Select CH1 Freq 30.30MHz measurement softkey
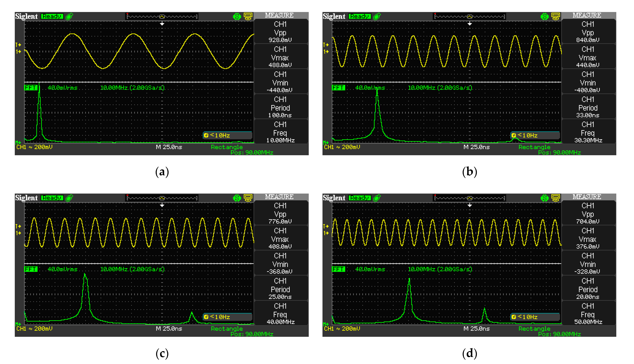This screenshot has width=634, height=364. click(x=588, y=132)
